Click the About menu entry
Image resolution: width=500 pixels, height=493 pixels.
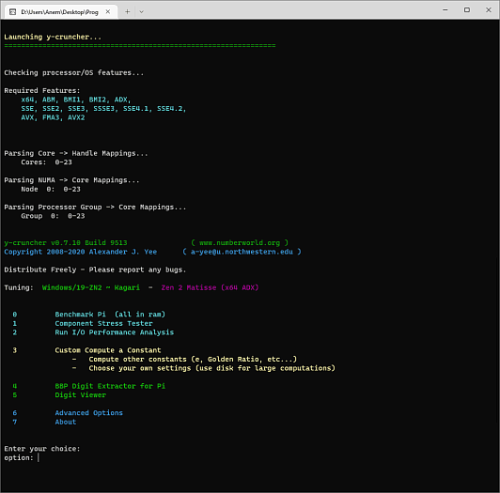pos(65,422)
